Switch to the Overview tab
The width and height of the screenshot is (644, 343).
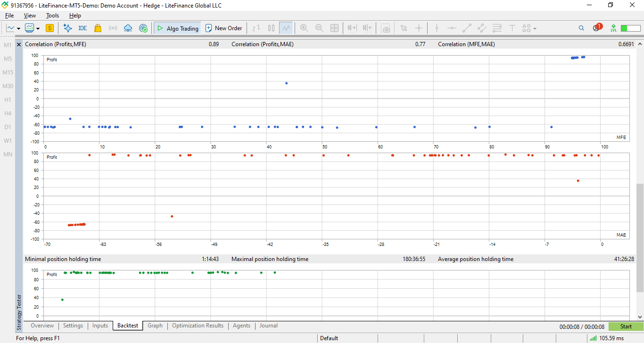point(42,326)
